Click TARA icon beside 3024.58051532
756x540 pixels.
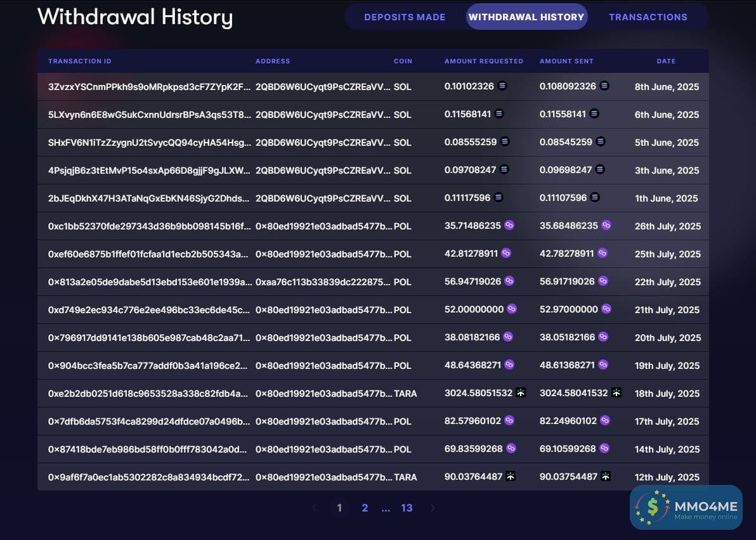(x=520, y=392)
